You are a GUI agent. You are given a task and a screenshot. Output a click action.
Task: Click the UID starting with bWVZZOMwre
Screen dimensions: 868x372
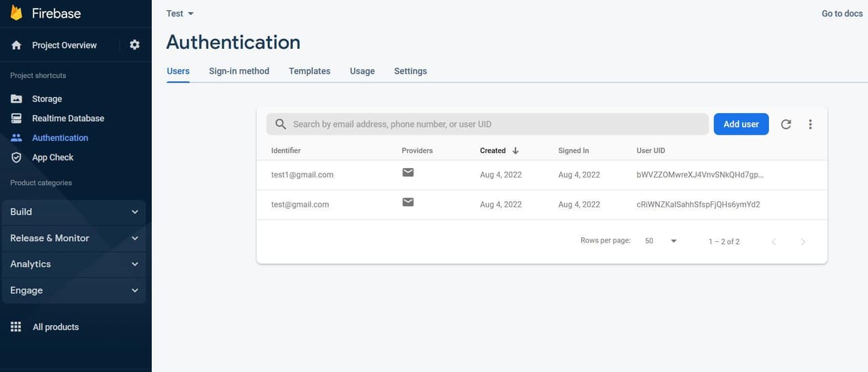[x=700, y=175]
